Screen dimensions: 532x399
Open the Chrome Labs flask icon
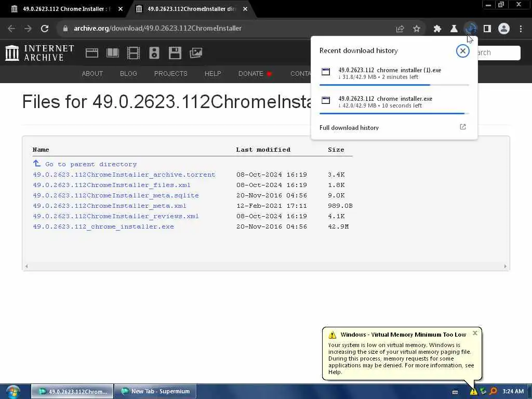pos(454,29)
